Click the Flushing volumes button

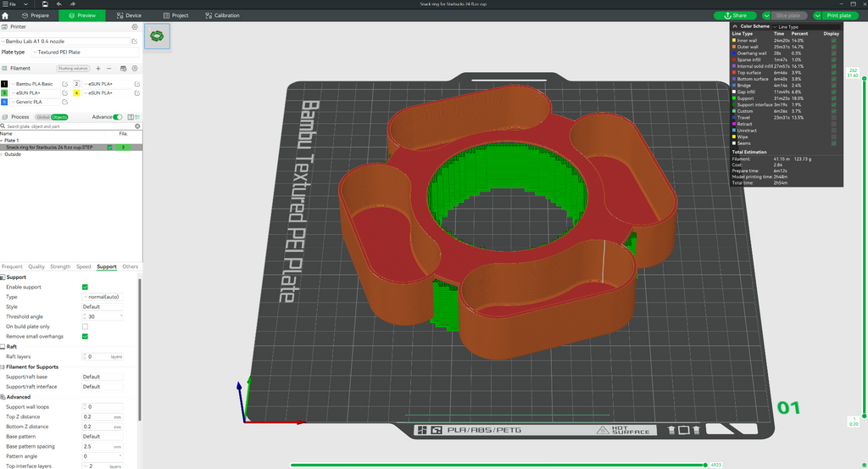pos(73,69)
